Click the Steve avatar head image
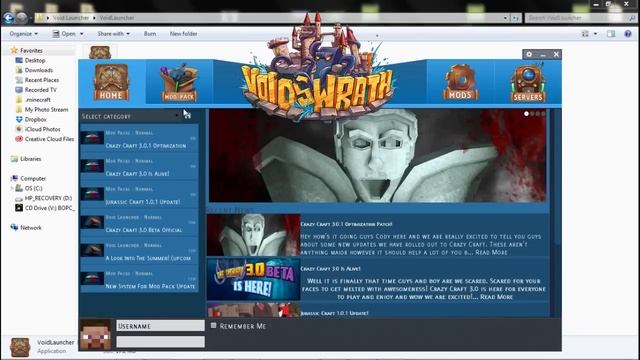 tap(95, 335)
